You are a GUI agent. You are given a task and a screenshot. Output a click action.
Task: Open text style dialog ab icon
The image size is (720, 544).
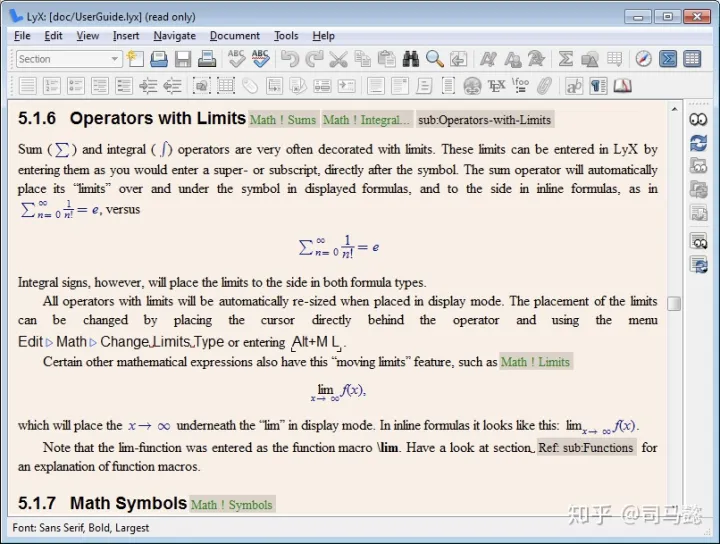click(x=574, y=85)
